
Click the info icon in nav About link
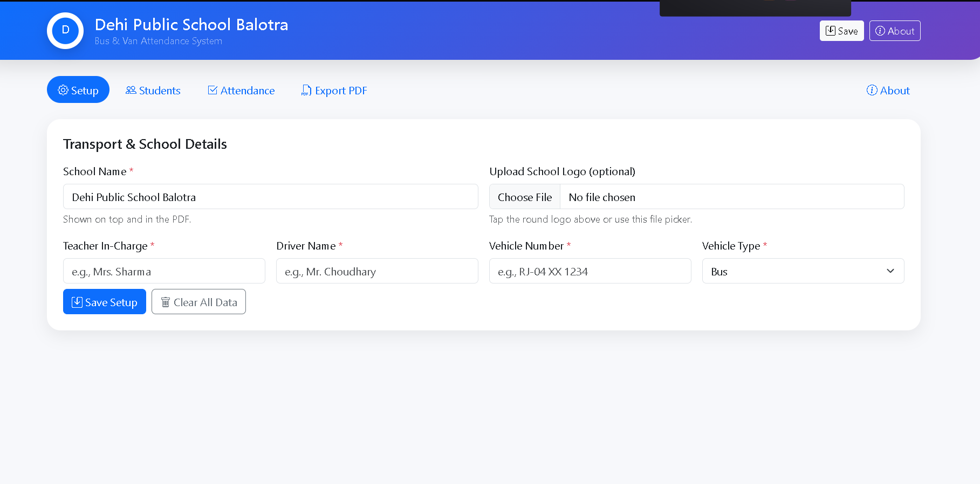tap(872, 90)
